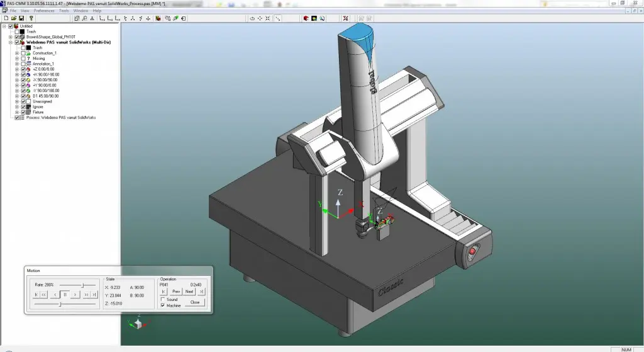Click the red X delete toolbar icon
Viewport: 644px width, 352px height.
pyautogui.click(x=345, y=18)
